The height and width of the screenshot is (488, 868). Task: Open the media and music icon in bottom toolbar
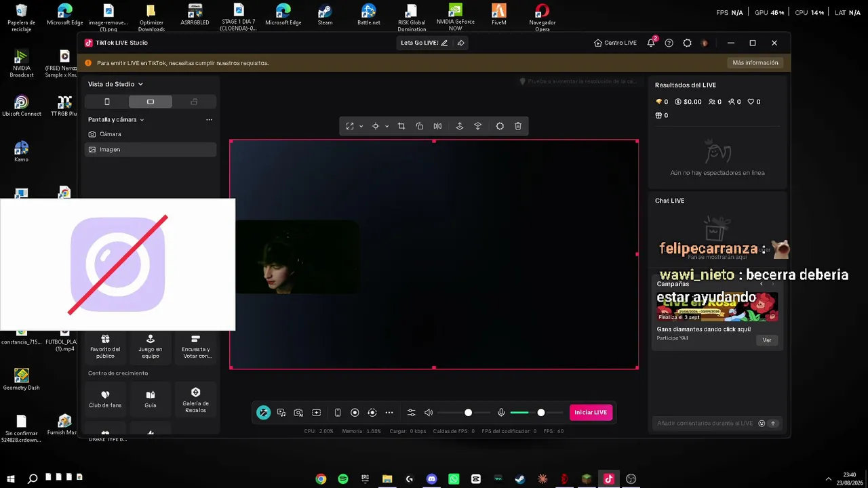281,412
